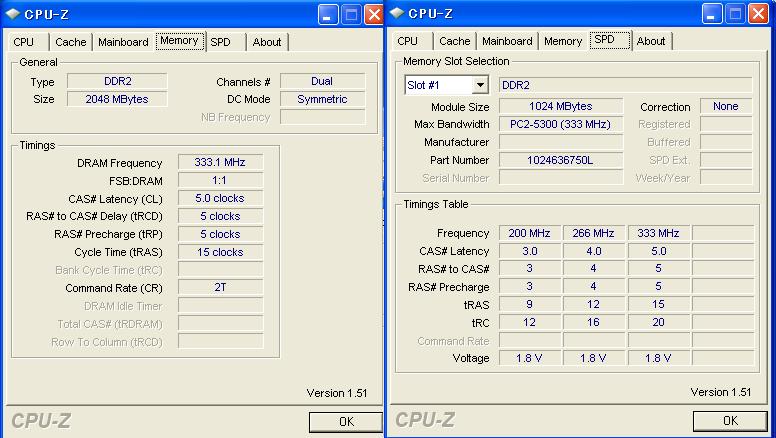Viewport: 776px width, 438px height.
Task: Click the 1.8 V voltage under 200 MHz
Action: tap(530, 358)
